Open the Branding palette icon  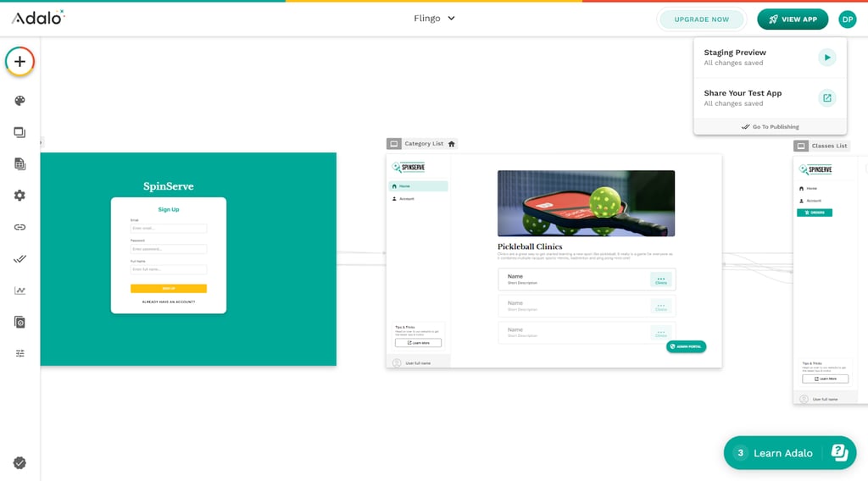pyautogui.click(x=20, y=101)
